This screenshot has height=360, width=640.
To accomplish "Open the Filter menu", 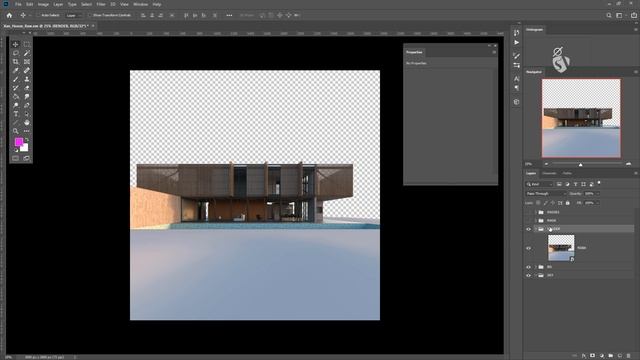I will tap(101, 4).
